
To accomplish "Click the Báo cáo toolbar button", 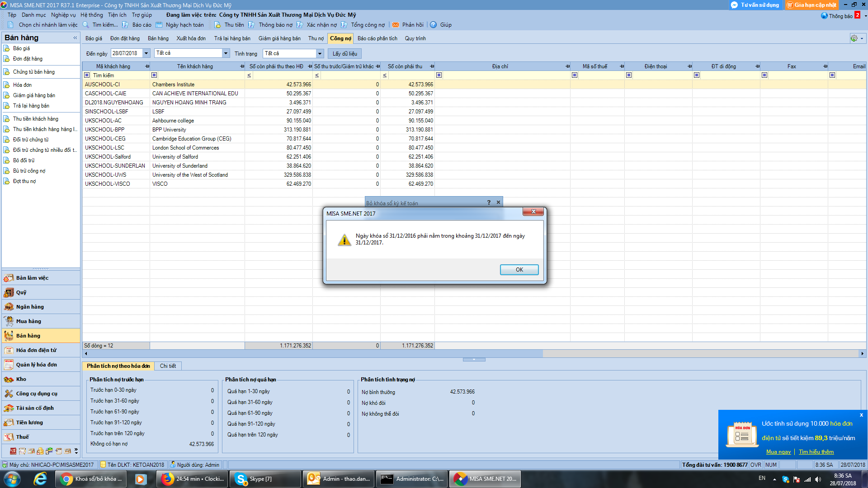I will click(x=137, y=25).
